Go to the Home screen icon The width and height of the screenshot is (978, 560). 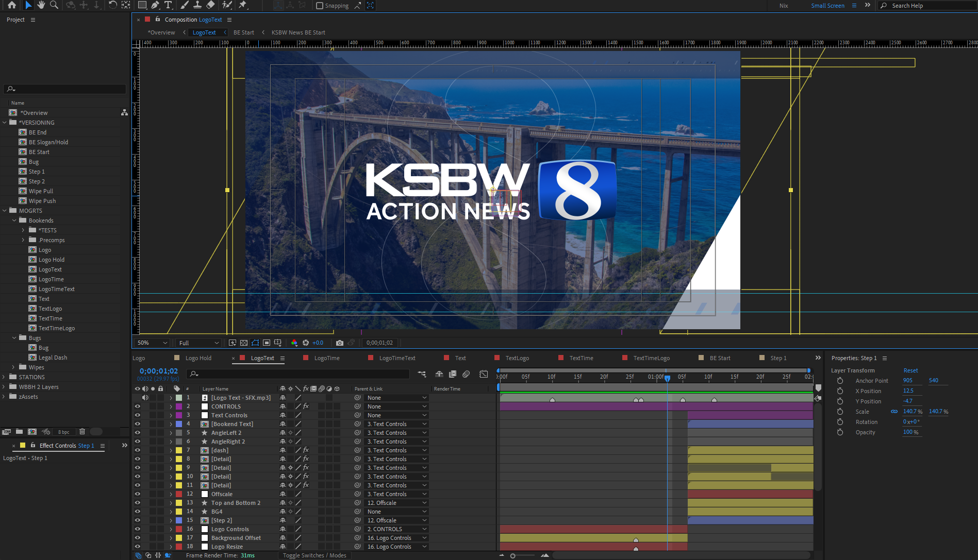[x=11, y=5]
